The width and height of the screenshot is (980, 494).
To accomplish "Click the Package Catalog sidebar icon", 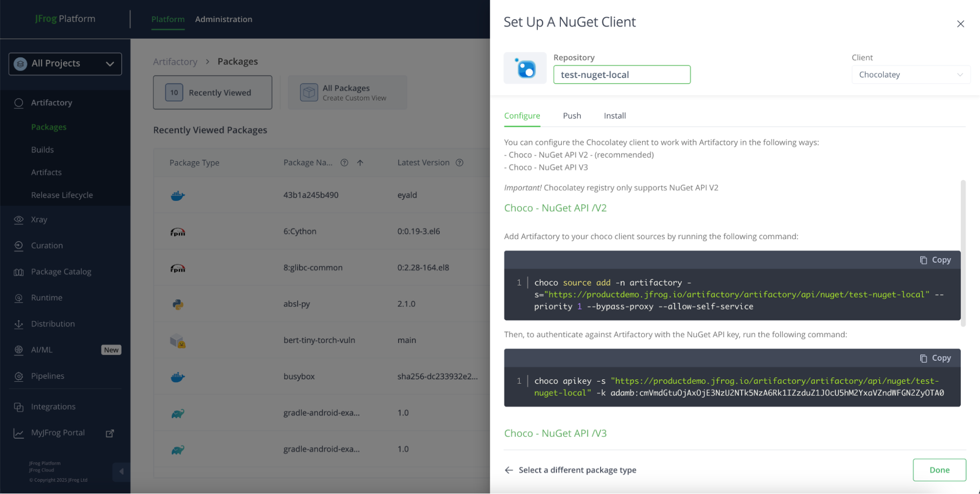I will pyautogui.click(x=18, y=272).
